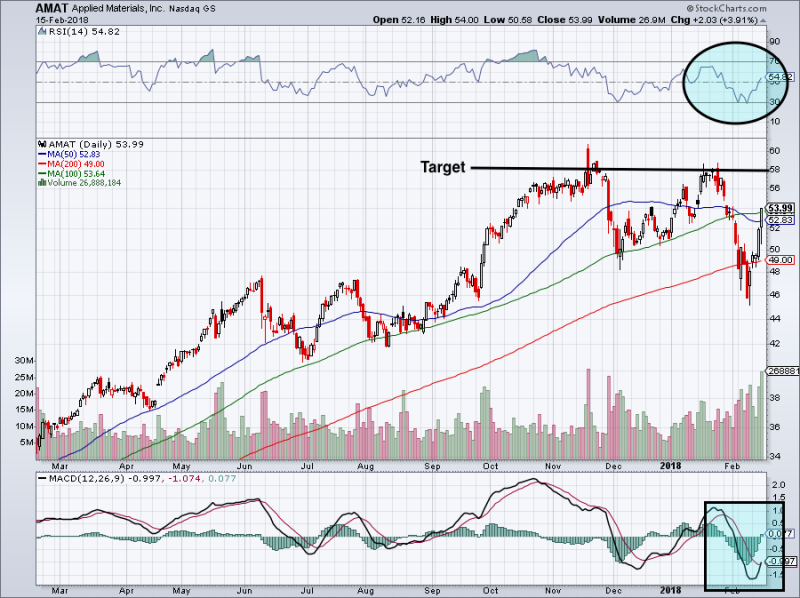Click the candlestick icon beside AMAT (Daily)
This screenshot has height=598, width=800.
(x=44, y=143)
